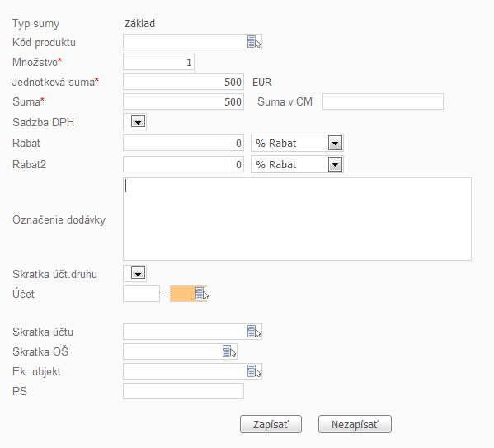Click the Suma v CM field
This screenshot has width=494, height=448.
pos(383,101)
